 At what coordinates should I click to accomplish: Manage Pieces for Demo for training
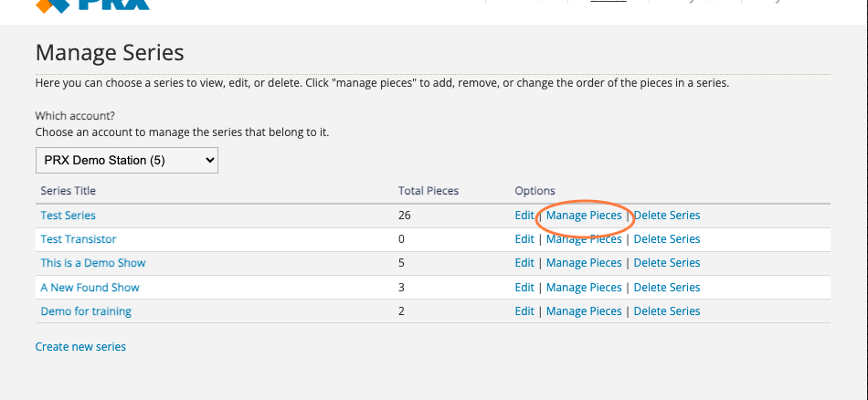coord(584,311)
